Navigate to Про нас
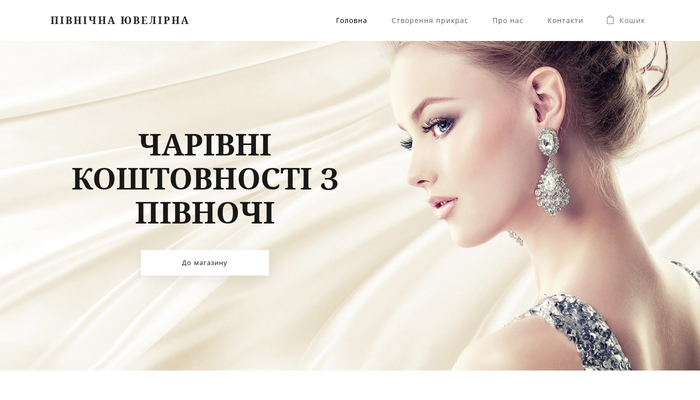This screenshot has width=700, height=400. [508, 21]
